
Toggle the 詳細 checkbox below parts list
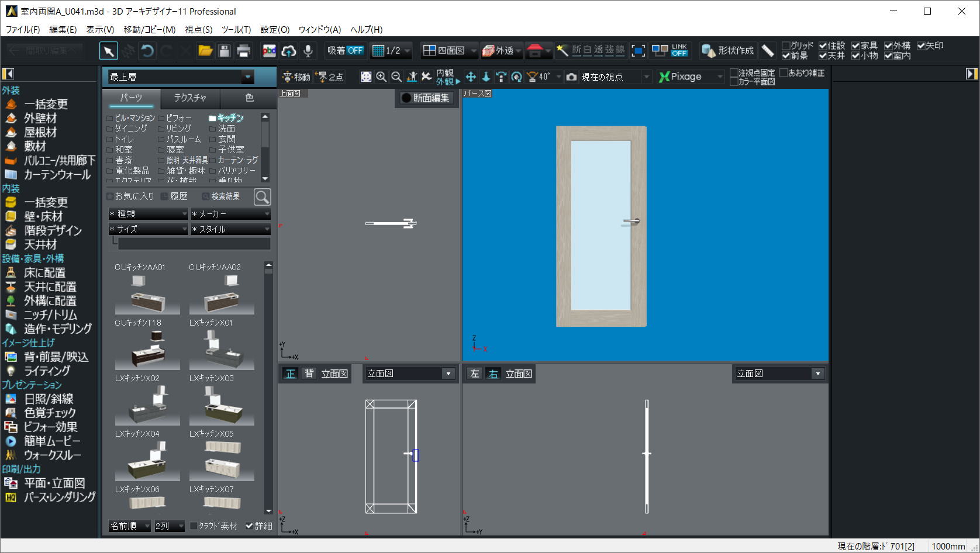(250, 526)
